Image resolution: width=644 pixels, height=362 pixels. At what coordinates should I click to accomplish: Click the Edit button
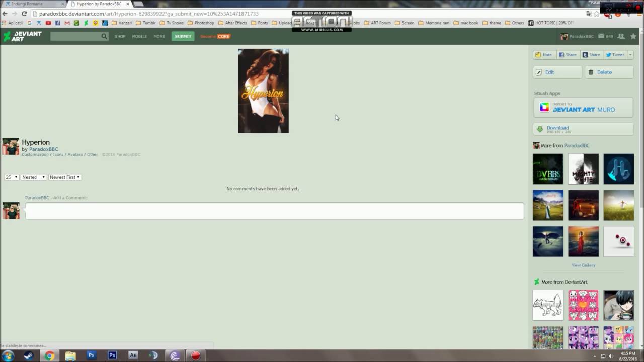click(557, 72)
